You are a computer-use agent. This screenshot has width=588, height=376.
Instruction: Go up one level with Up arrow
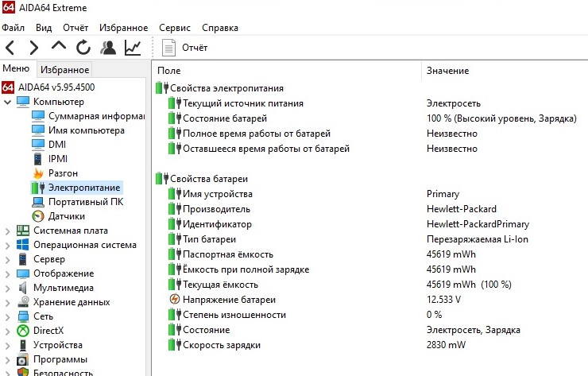59,46
